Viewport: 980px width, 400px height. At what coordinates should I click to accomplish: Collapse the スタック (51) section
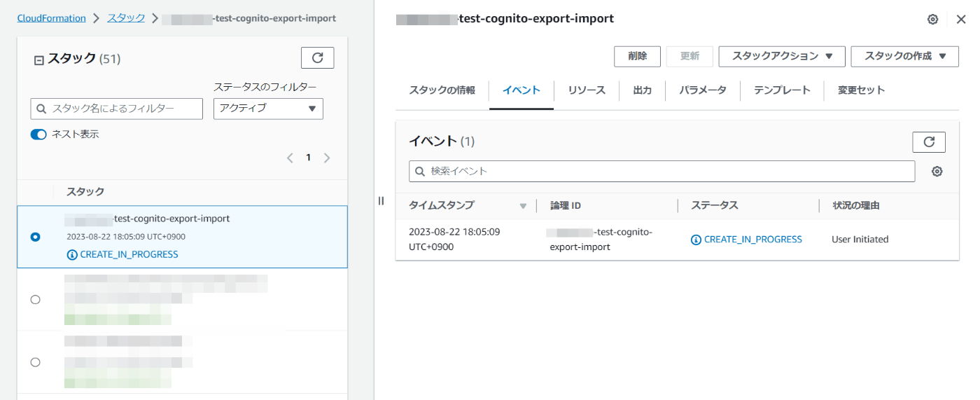(39, 60)
